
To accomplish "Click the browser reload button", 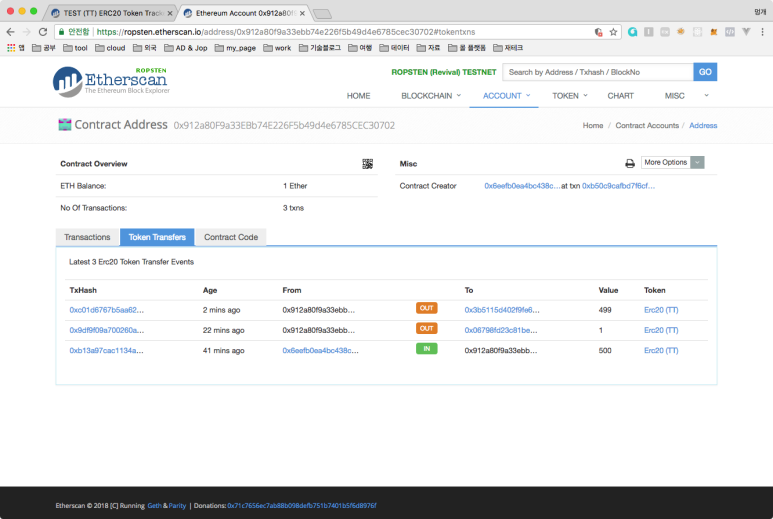I will coord(43,32).
